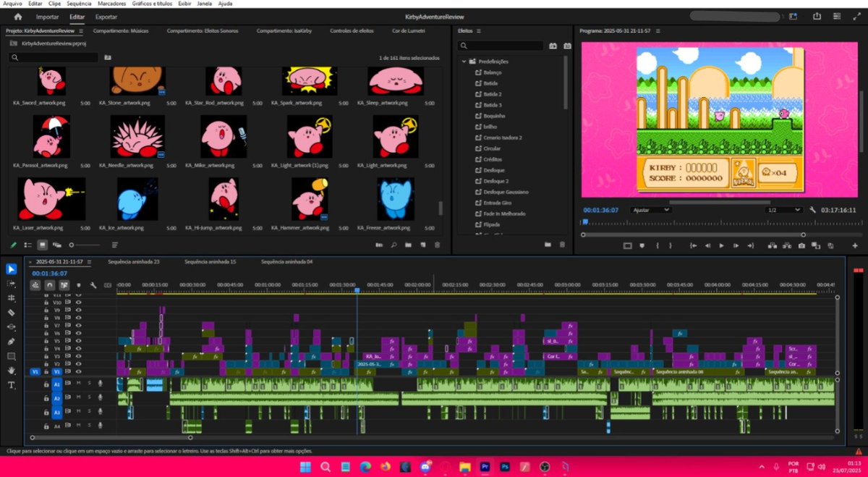868x477 pixels.
Task: Select the Hand tool
Action: (12, 371)
